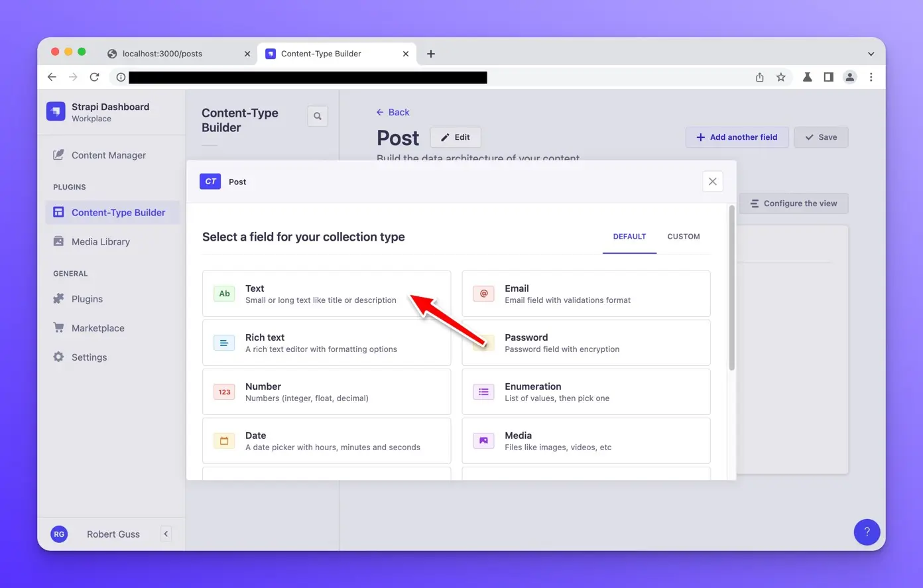This screenshot has width=923, height=588.
Task: Open Content-Type Builder in sidebar
Action: coord(113,213)
